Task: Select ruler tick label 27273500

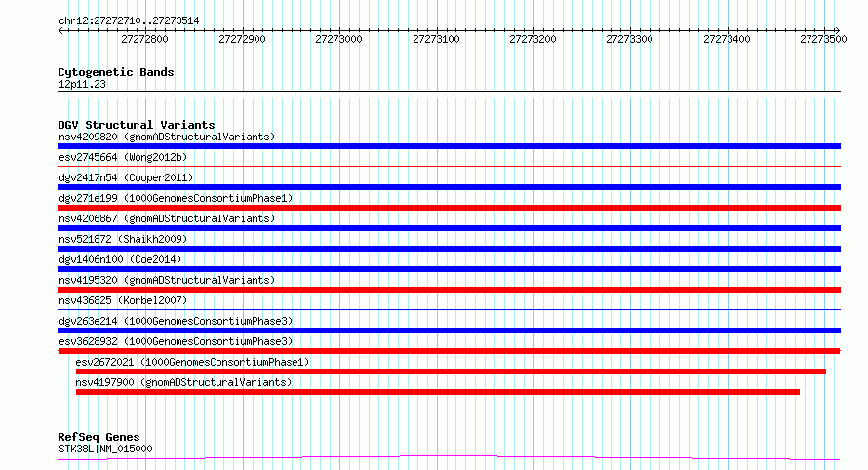Action: pyautogui.click(x=824, y=39)
